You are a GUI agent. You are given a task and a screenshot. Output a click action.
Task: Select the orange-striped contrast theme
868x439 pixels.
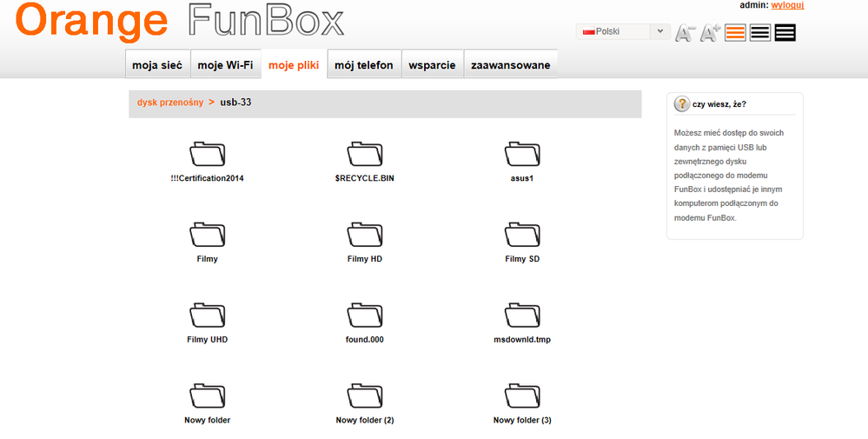(735, 33)
